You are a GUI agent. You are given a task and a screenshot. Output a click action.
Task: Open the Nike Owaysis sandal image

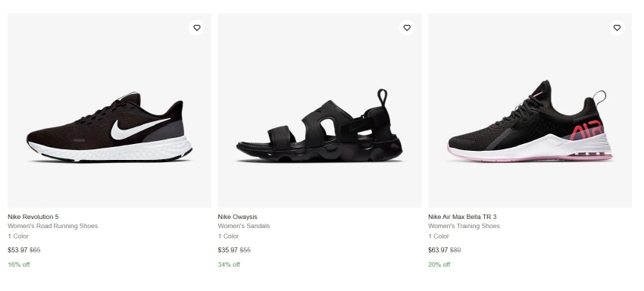pos(320,111)
